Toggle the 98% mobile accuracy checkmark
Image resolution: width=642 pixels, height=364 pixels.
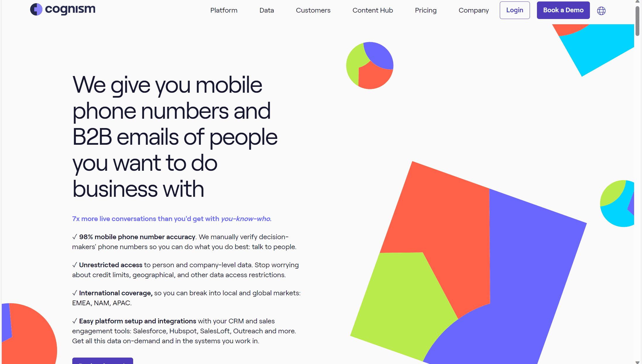tap(74, 237)
